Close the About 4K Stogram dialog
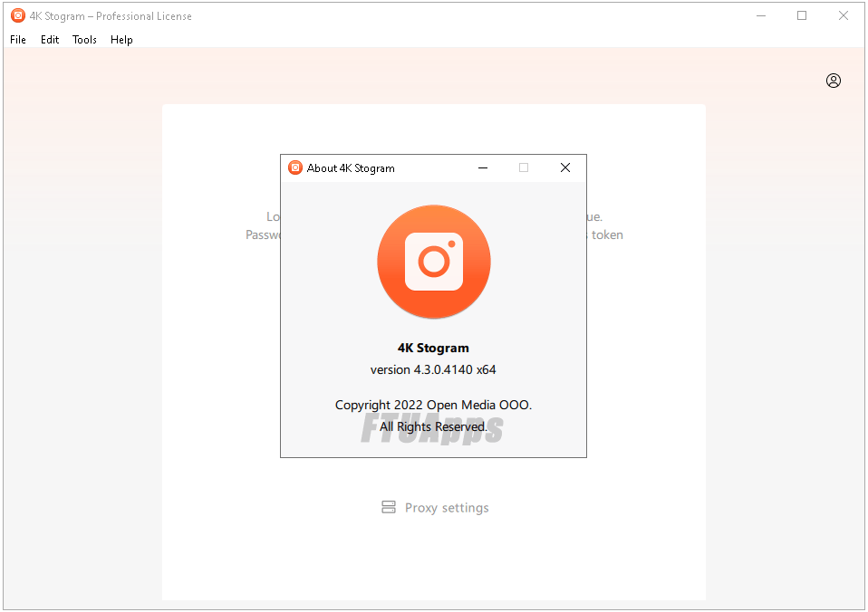 pyautogui.click(x=564, y=167)
